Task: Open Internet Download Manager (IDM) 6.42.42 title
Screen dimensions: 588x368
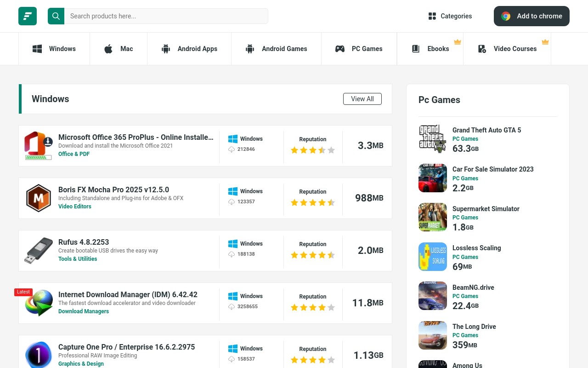Action: (x=128, y=294)
